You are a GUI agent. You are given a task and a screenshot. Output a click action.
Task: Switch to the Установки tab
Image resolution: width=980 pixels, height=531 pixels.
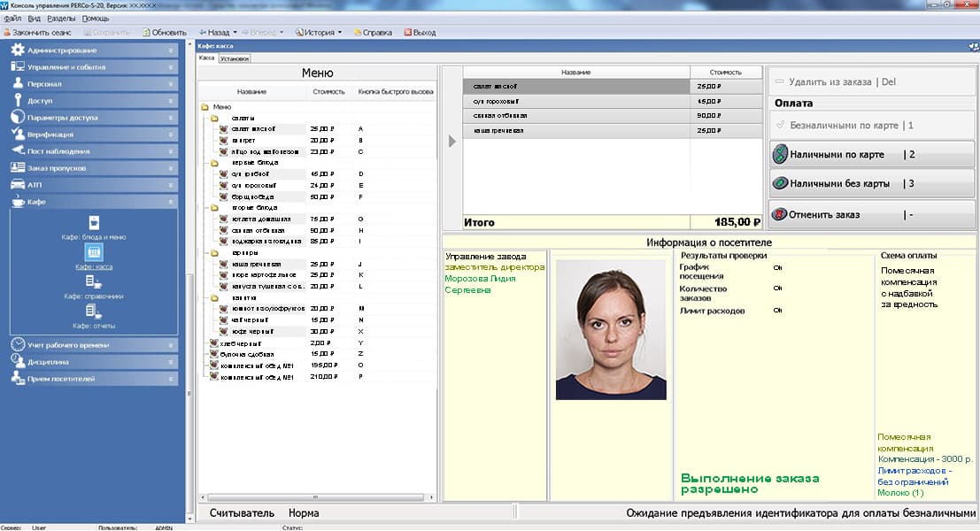235,58
